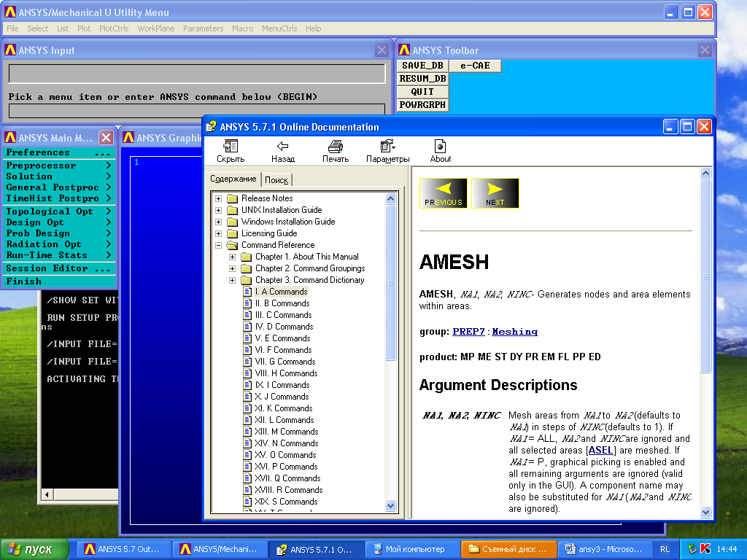Open Session Editor in Main Menu
Viewport: 747px width, 560px height.
[59, 268]
